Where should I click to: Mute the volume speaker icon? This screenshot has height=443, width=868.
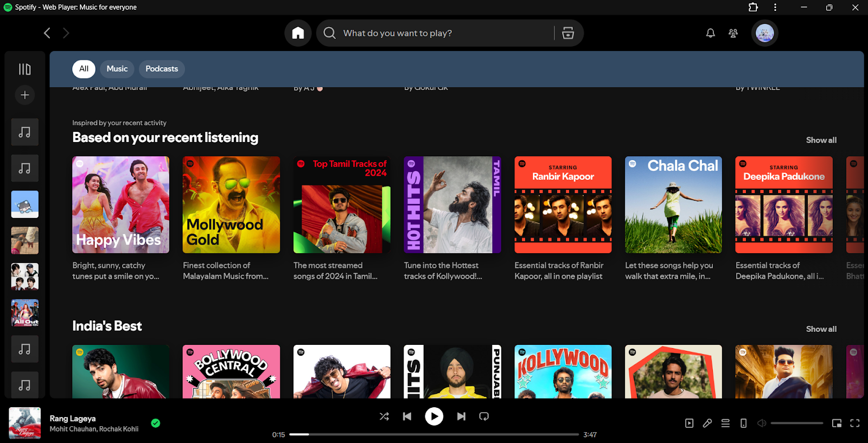tap(762, 423)
